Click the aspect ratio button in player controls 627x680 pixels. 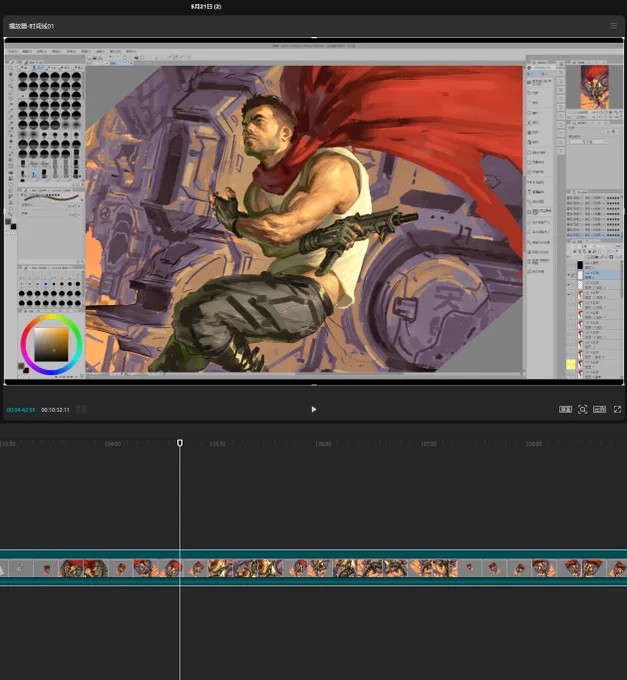click(x=599, y=409)
